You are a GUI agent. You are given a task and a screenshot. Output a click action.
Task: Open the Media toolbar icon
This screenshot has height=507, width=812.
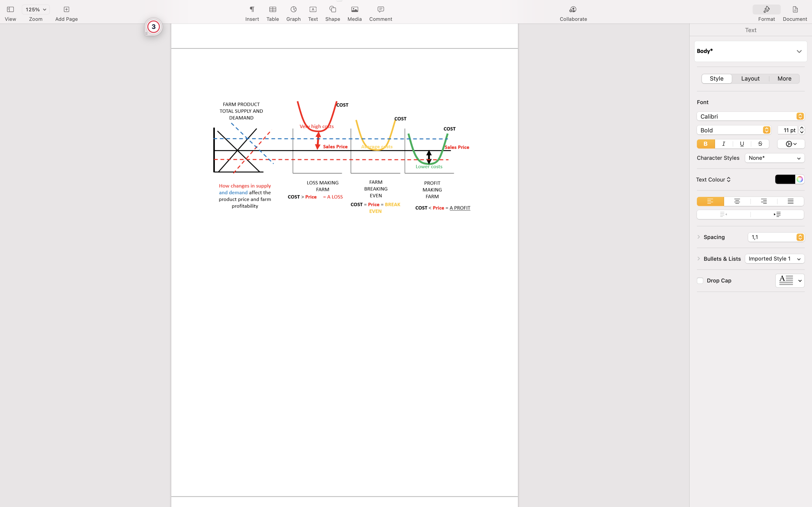354,9
